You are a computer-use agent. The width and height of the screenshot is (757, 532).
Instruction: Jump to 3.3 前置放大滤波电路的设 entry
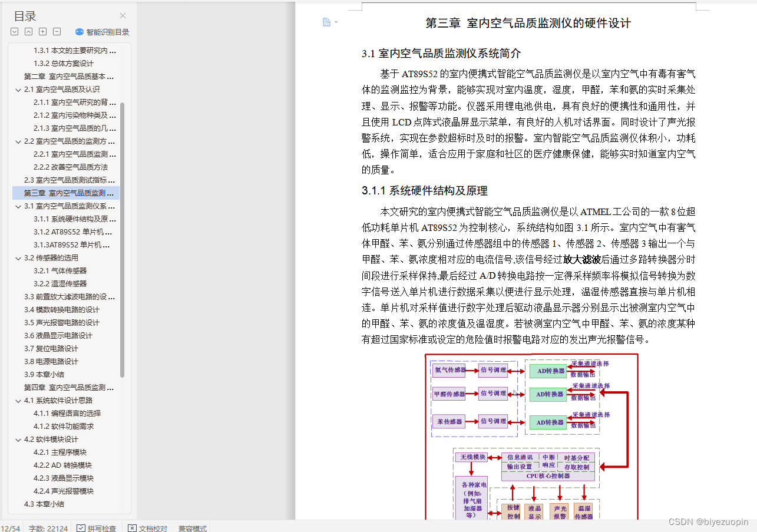click(70, 297)
